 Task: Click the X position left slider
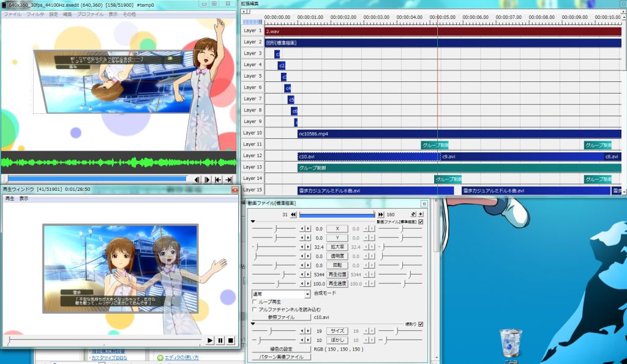[x=274, y=229]
